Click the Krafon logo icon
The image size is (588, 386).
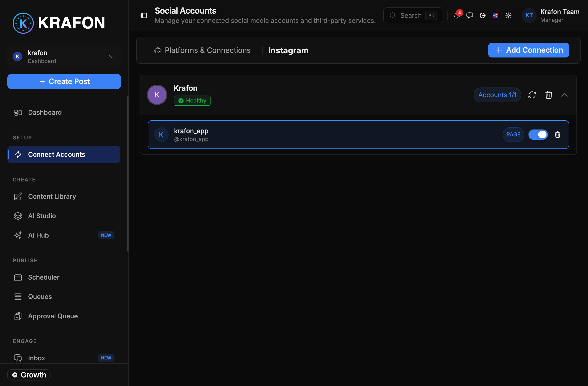pos(23,23)
